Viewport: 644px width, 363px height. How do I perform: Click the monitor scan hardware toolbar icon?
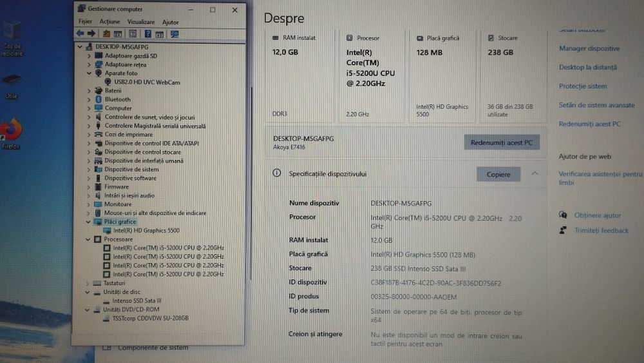(x=175, y=34)
